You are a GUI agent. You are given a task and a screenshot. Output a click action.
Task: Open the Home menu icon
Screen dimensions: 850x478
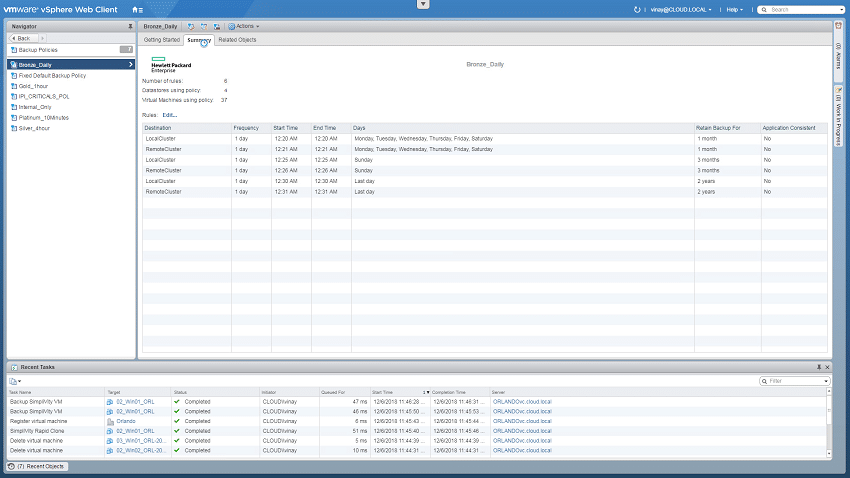137,10
